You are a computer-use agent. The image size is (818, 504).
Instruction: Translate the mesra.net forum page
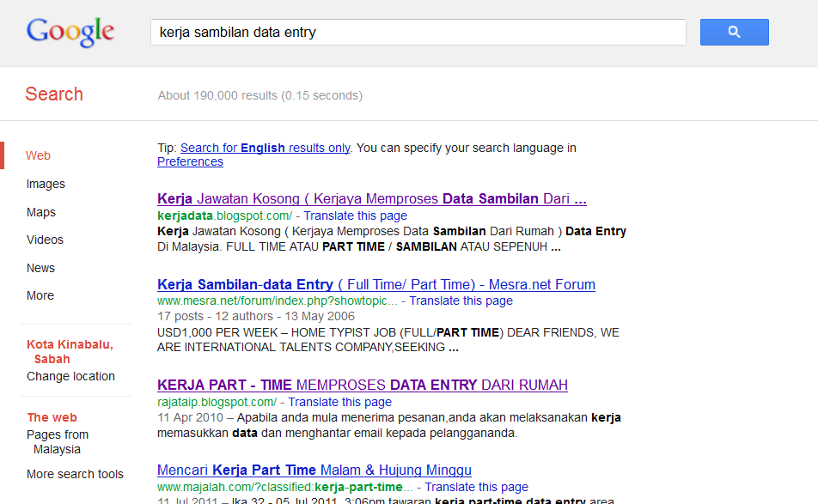[461, 301]
